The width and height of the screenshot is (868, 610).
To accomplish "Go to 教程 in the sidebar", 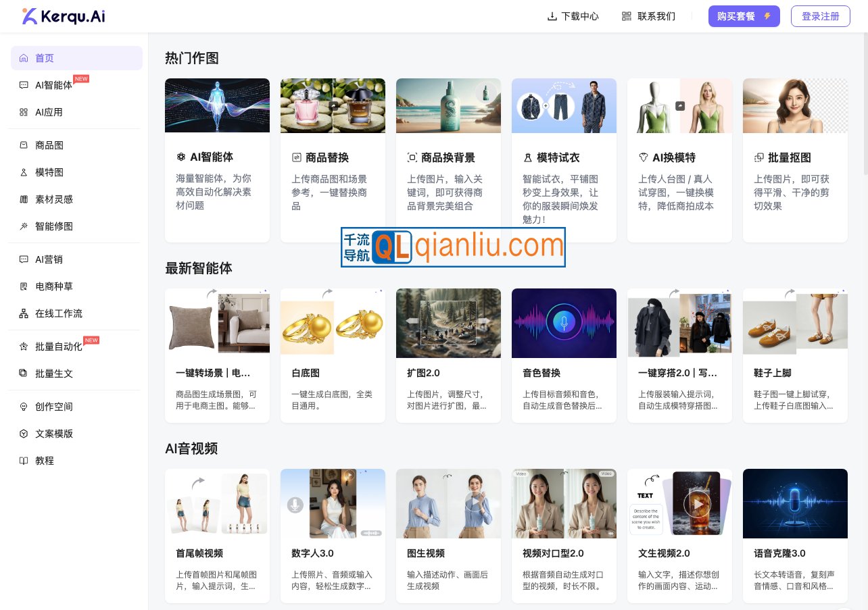I will [45, 461].
